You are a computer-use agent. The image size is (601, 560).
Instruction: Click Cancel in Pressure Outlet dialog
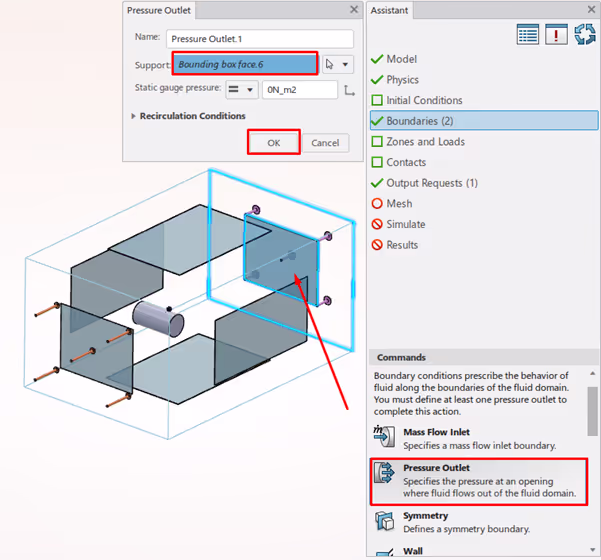tap(325, 143)
